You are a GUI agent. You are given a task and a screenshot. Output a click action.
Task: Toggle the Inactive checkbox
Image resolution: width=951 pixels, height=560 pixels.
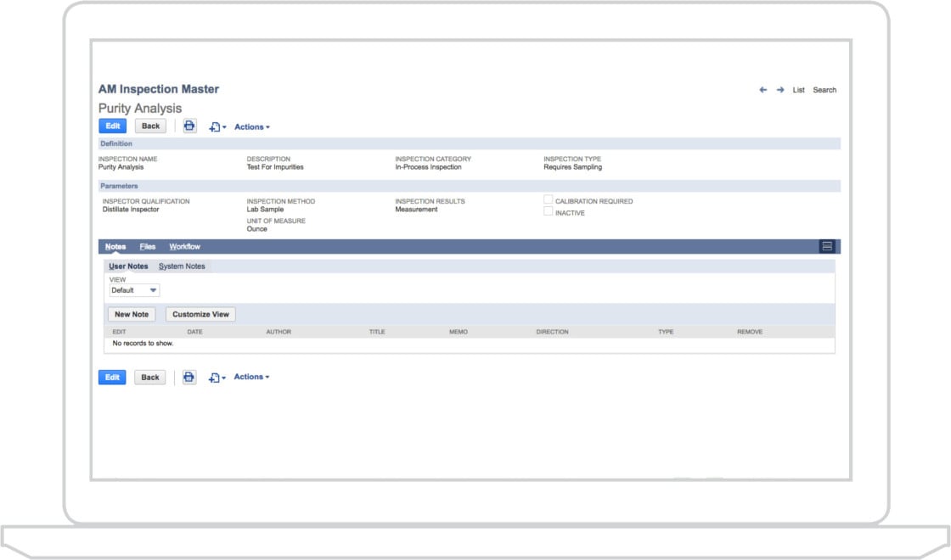[x=549, y=211]
